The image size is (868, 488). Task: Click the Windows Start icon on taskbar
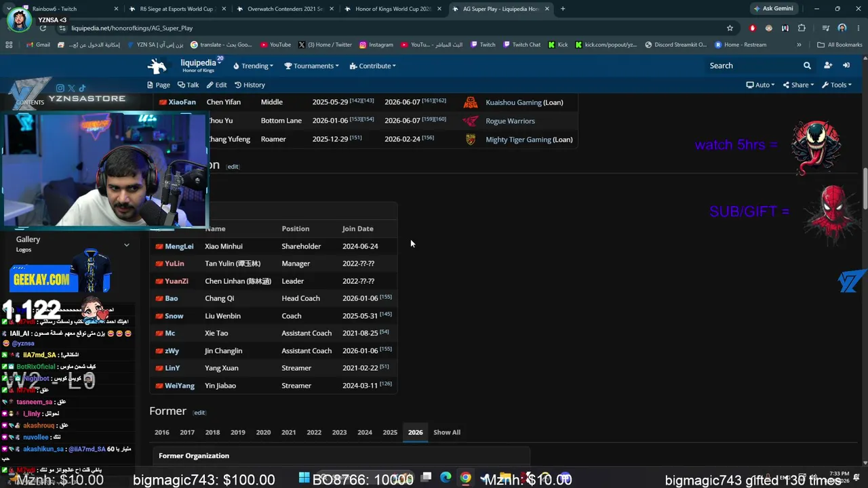[x=304, y=478]
